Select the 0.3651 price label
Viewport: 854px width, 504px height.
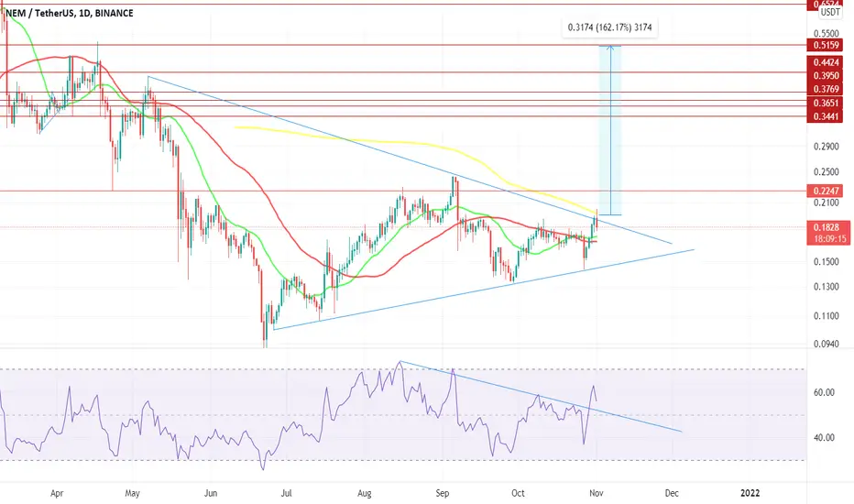click(x=826, y=103)
